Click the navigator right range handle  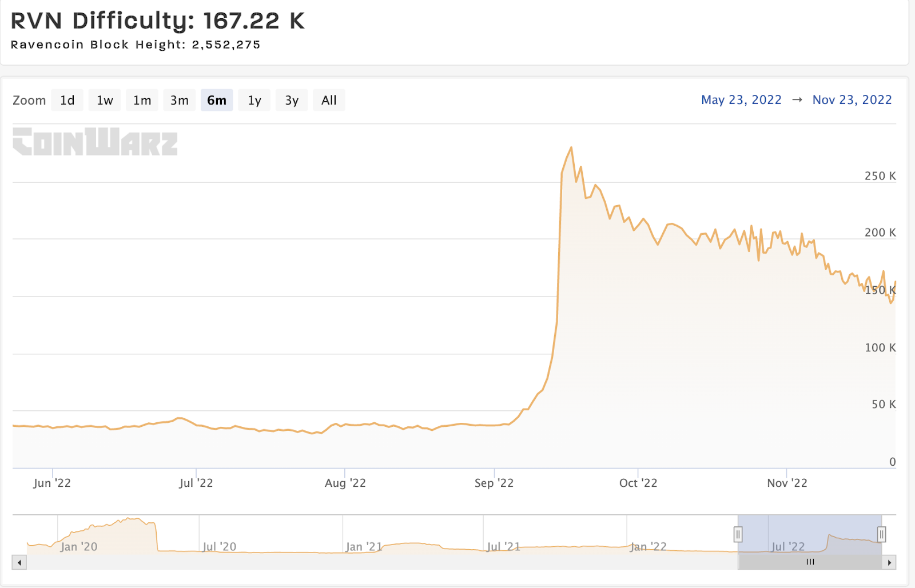pyautogui.click(x=882, y=534)
